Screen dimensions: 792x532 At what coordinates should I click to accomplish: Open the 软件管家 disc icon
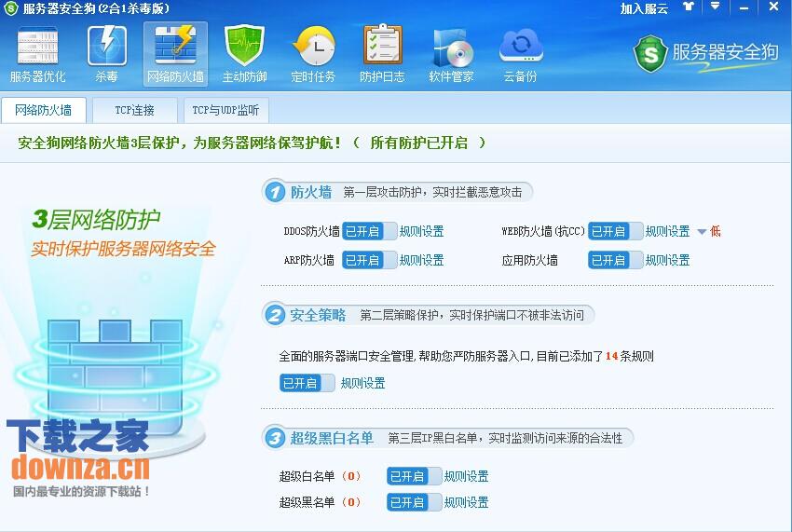pos(451,55)
